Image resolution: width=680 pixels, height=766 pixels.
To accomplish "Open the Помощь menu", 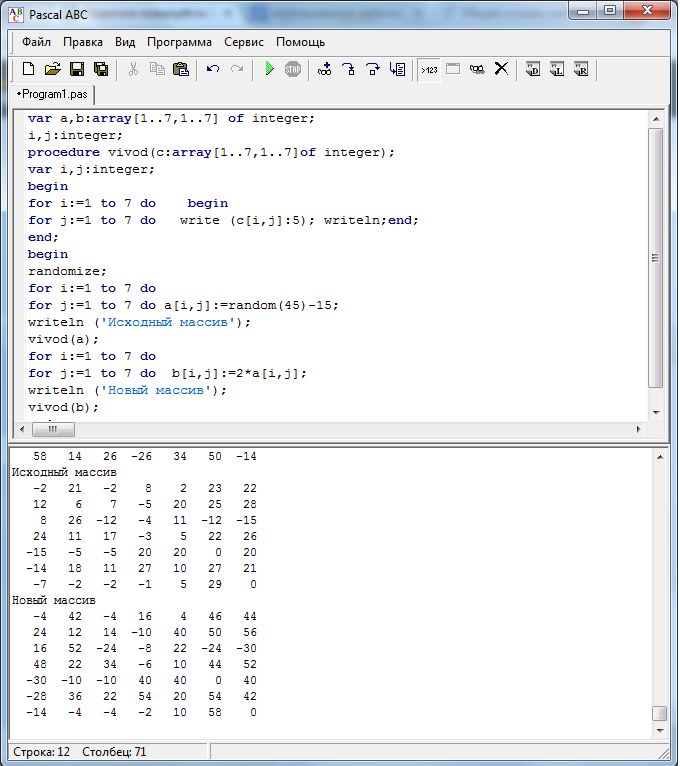I will coord(300,42).
